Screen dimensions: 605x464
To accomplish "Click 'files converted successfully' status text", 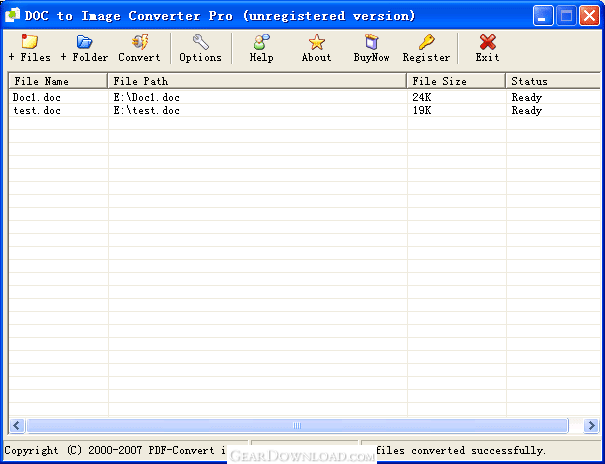I will click(461, 450).
